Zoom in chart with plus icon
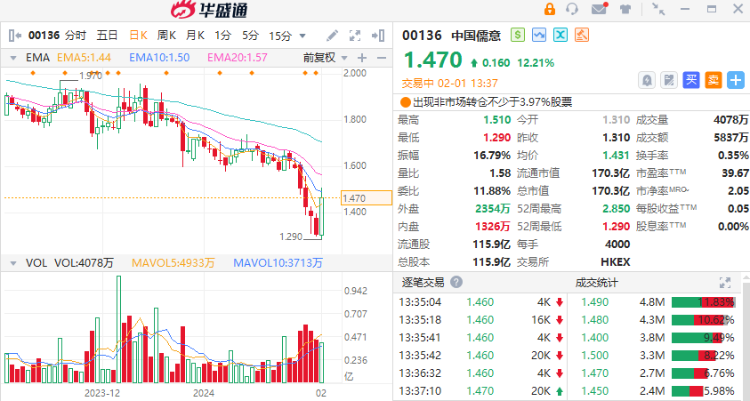The height and width of the screenshot is (401, 750). tap(362, 58)
